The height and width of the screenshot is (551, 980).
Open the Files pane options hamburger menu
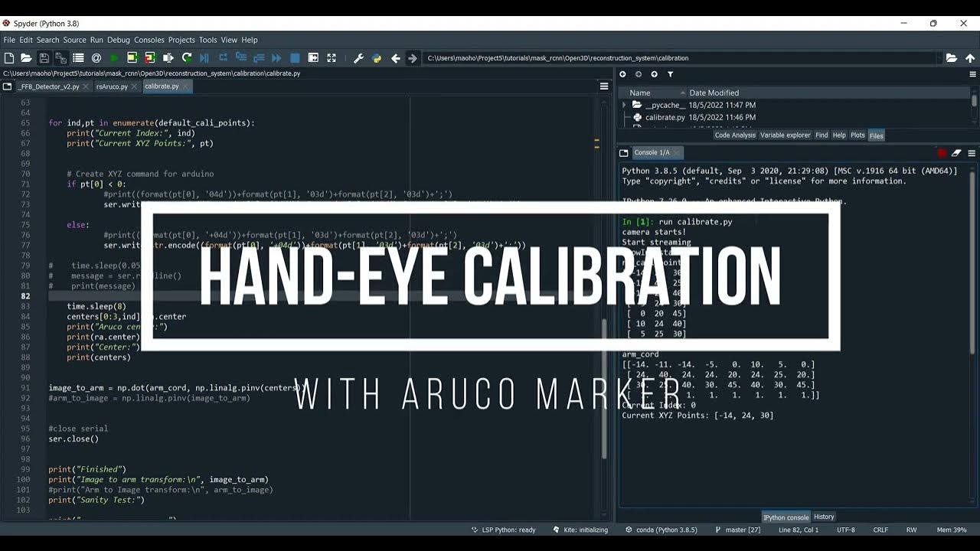coord(972,74)
